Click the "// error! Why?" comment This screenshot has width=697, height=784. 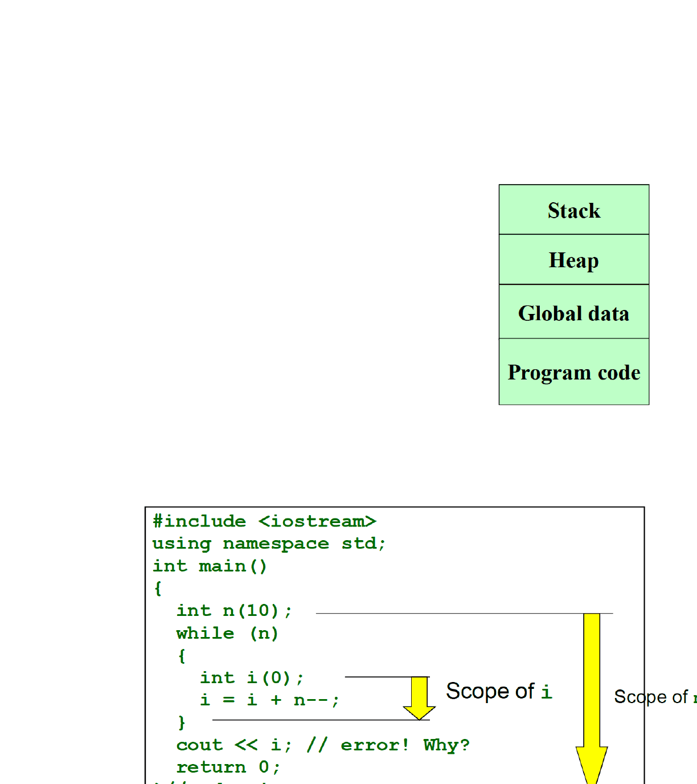coord(388,745)
